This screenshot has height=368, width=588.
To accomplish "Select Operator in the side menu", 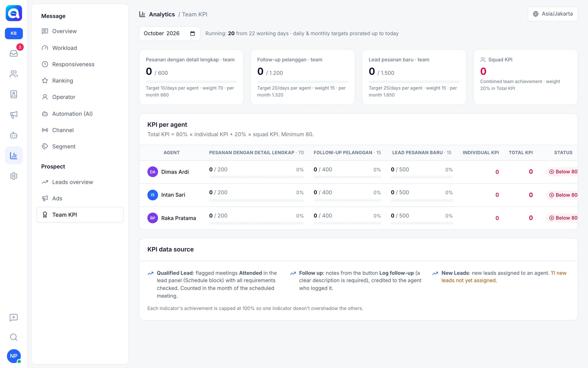I will (x=80, y=97).
